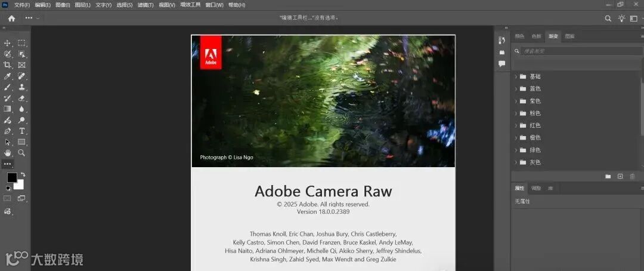Select the Brush tool
The image size is (644, 271).
tap(7, 87)
